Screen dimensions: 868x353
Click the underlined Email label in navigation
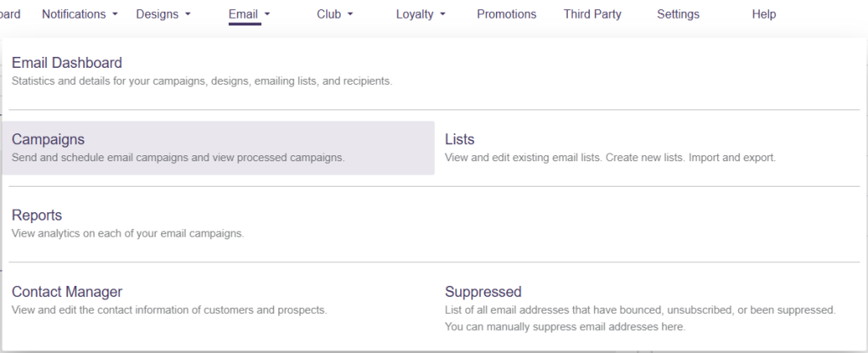click(243, 14)
